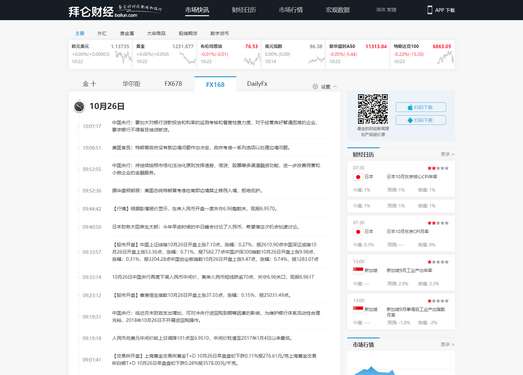Select the first quote category tab, highlighted in blue
The image size is (523, 375).
80,33
